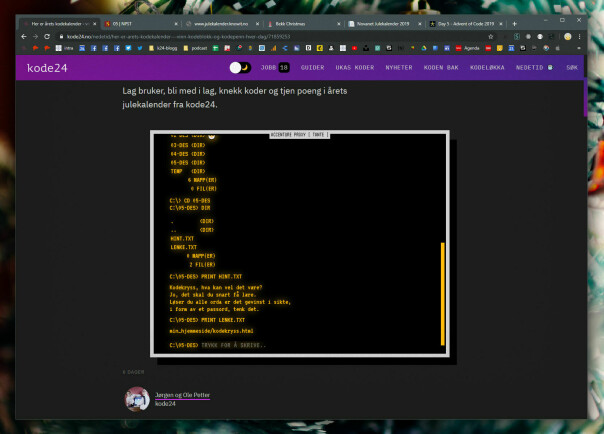
Task: View site security lock icon
Action: pos(61,37)
